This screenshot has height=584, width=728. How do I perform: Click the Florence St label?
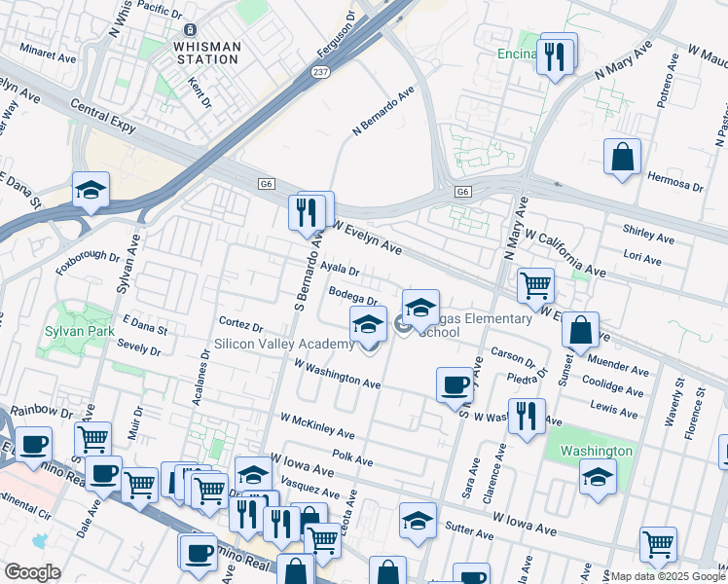(x=695, y=414)
